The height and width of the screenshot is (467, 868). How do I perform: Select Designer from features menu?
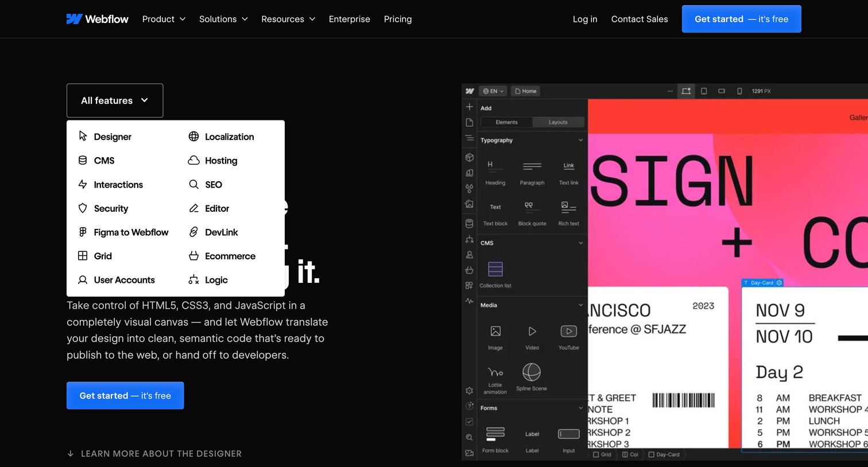tap(105, 137)
